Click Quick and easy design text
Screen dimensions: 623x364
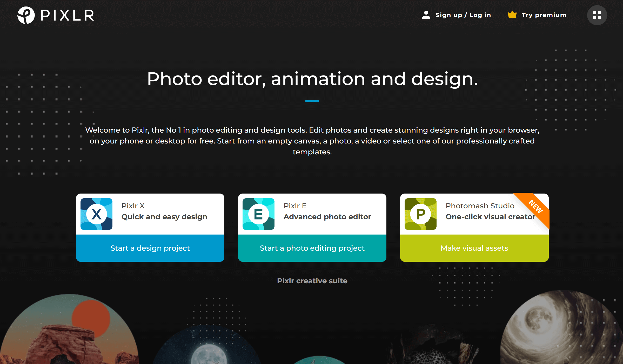pos(164,217)
